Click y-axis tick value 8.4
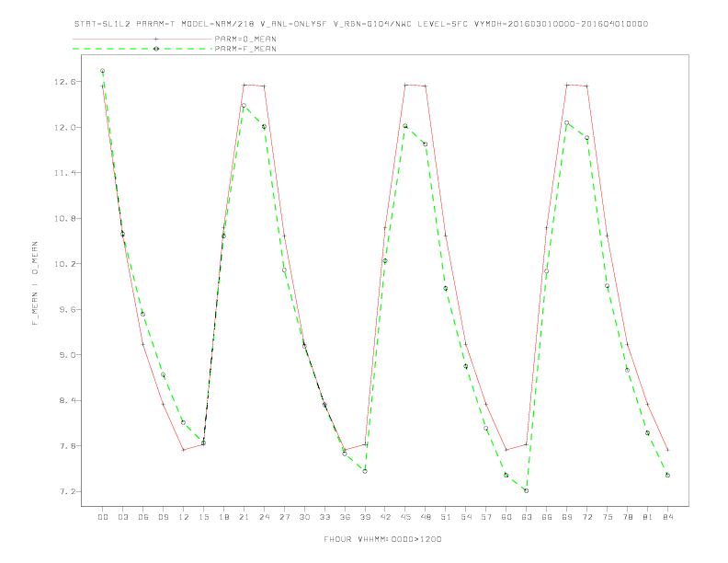The height and width of the screenshot is (563, 728). (x=67, y=400)
